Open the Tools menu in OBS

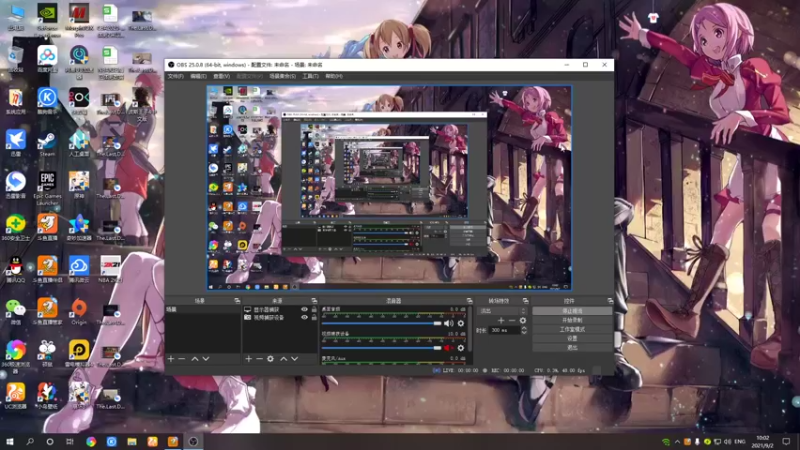pyautogui.click(x=310, y=76)
